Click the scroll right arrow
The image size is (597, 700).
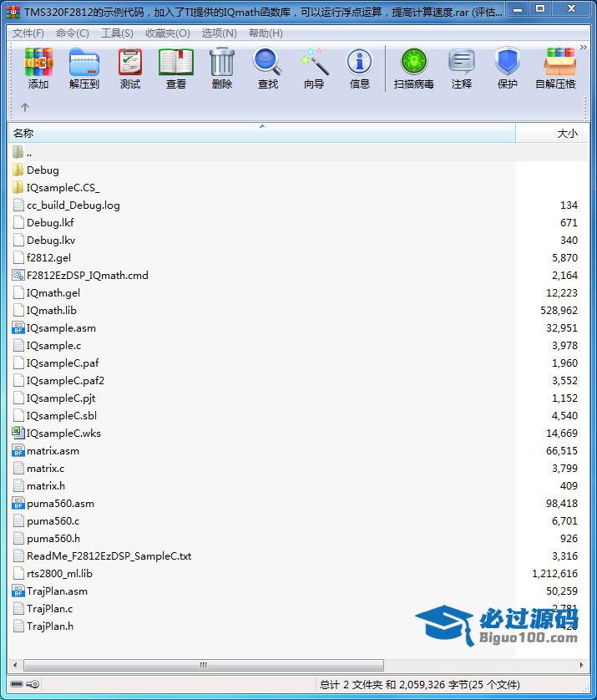tap(581, 665)
